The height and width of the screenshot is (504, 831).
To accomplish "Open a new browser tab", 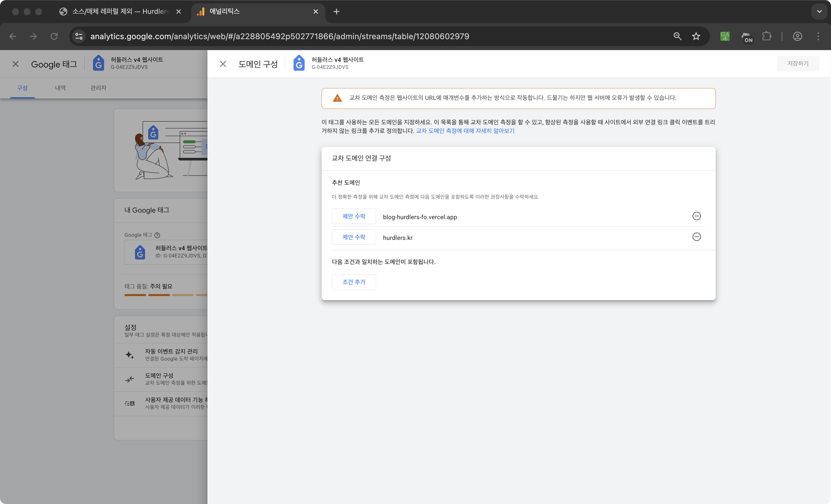I will (336, 12).
